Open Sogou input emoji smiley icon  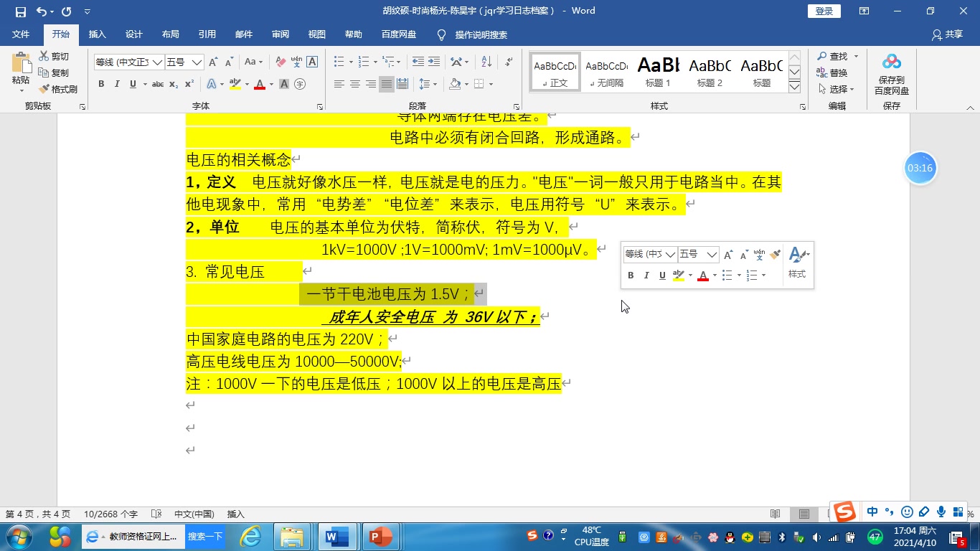[x=907, y=512]
